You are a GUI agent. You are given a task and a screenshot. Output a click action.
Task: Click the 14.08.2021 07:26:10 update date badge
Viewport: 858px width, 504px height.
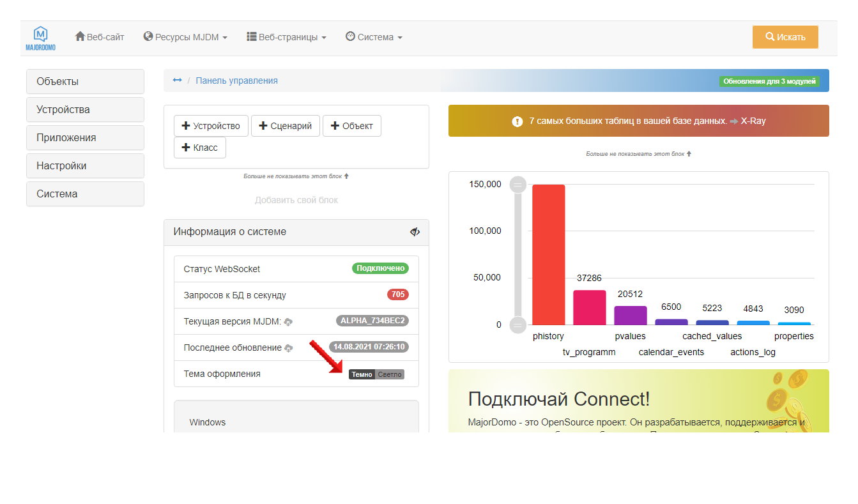pyautogui.click(x=369, y=347)
